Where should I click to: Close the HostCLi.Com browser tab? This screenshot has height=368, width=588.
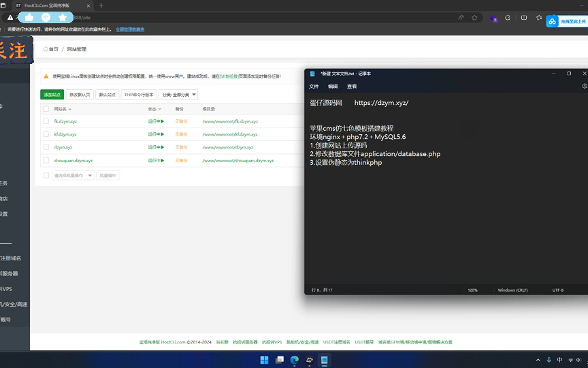tap(88, 5)
